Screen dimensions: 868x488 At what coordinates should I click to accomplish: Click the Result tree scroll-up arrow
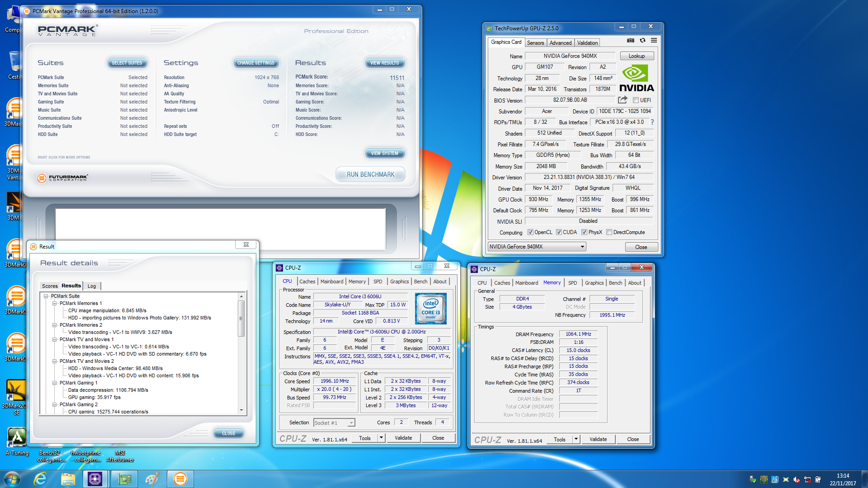pos(241,296)
